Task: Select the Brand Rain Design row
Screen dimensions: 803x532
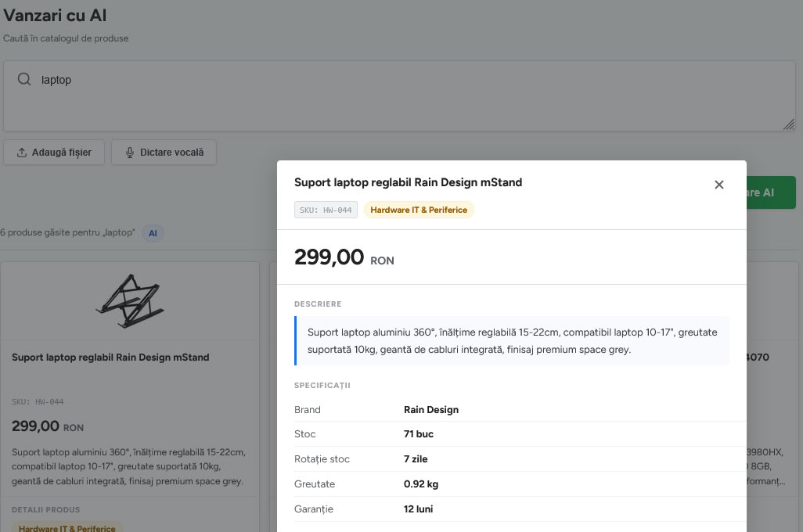Action: (520, 410)
